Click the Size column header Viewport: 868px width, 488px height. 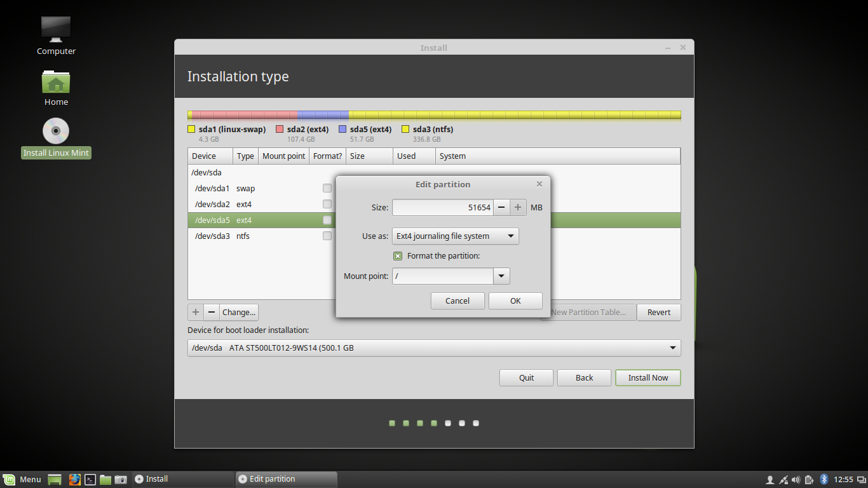[370, 156]
